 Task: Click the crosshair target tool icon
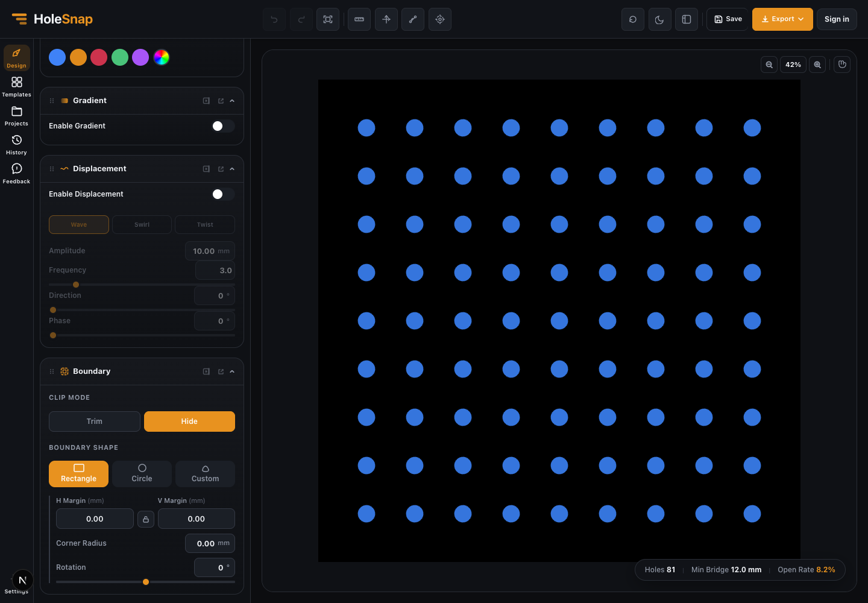[x=440, y=19]
